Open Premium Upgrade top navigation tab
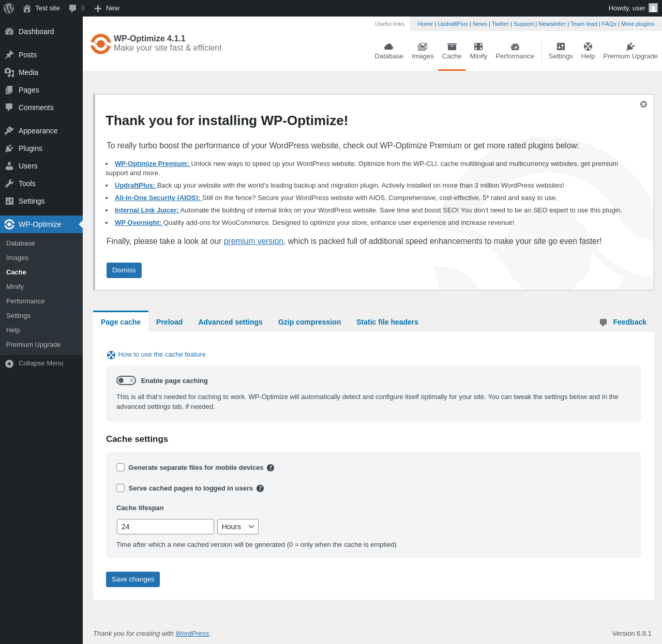This screenshot has height=644, width=662. (630, 51)
